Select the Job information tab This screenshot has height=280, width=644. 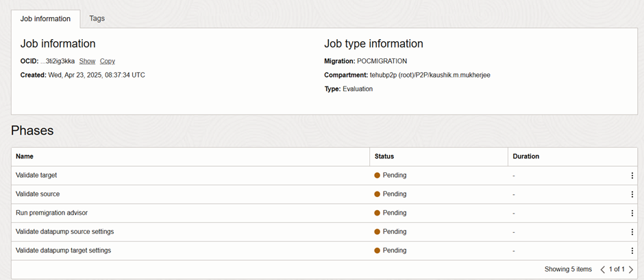(45, 19)
